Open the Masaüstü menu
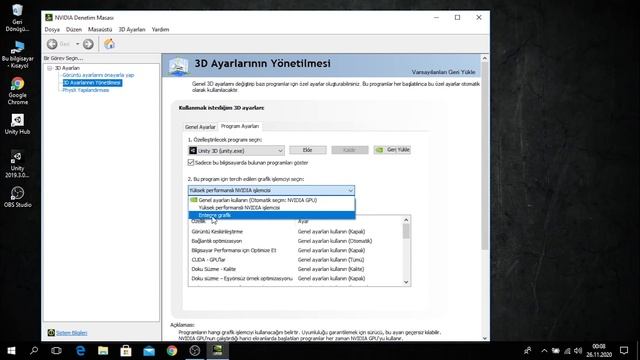 pos(100,29)
